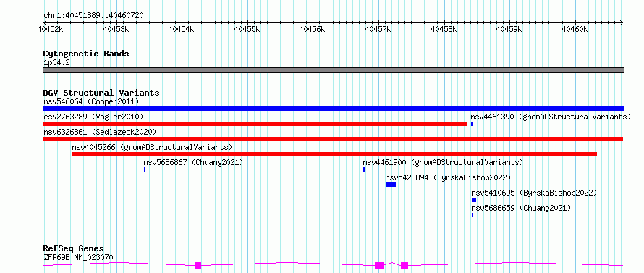Click the small nsv5686659 Chuang2021 marker

pyautogui.click(x=473, y=215)
